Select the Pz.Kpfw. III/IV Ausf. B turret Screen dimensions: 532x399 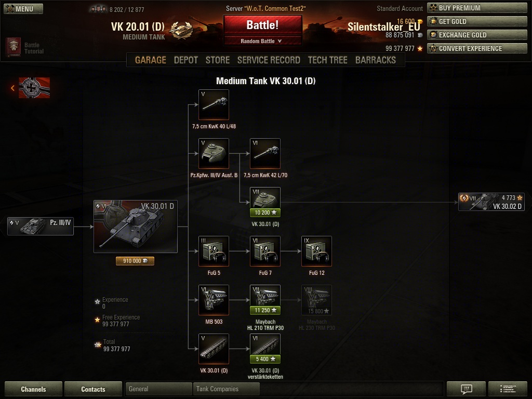(214, 153)
